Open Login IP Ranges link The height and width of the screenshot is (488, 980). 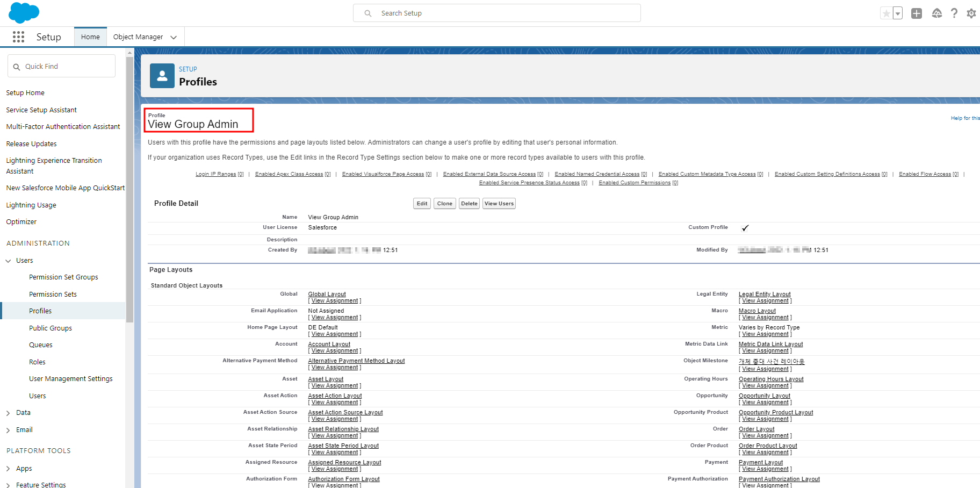point(220,174)
